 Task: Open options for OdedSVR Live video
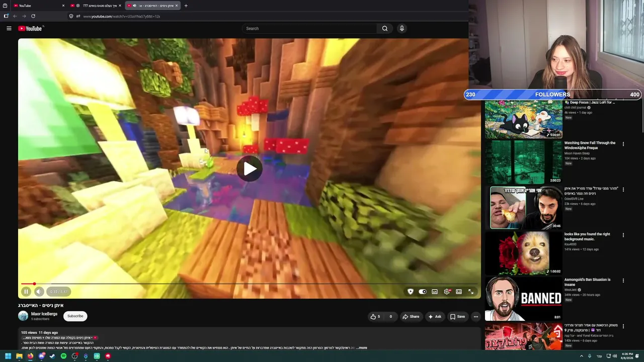pos(623,190)
